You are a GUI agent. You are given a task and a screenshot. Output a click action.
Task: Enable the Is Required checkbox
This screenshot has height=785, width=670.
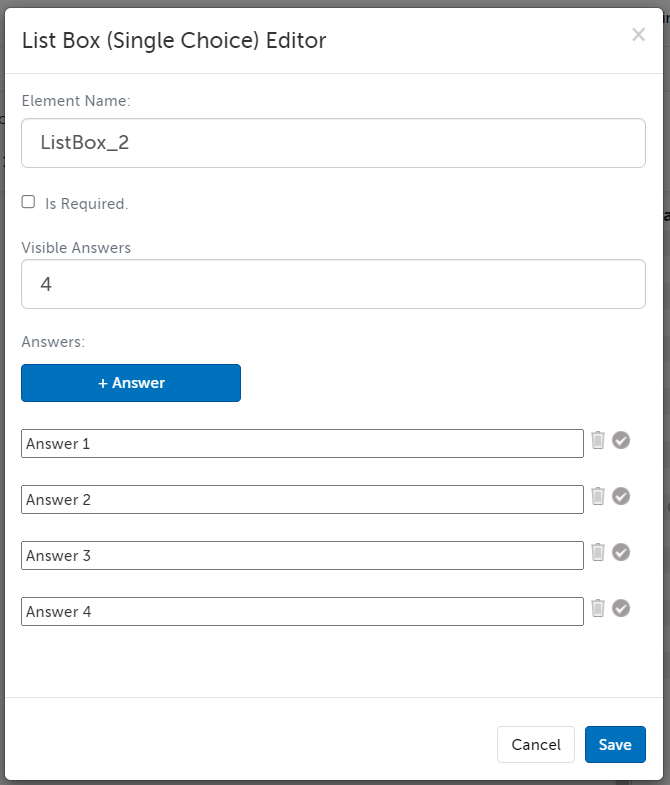29,202
